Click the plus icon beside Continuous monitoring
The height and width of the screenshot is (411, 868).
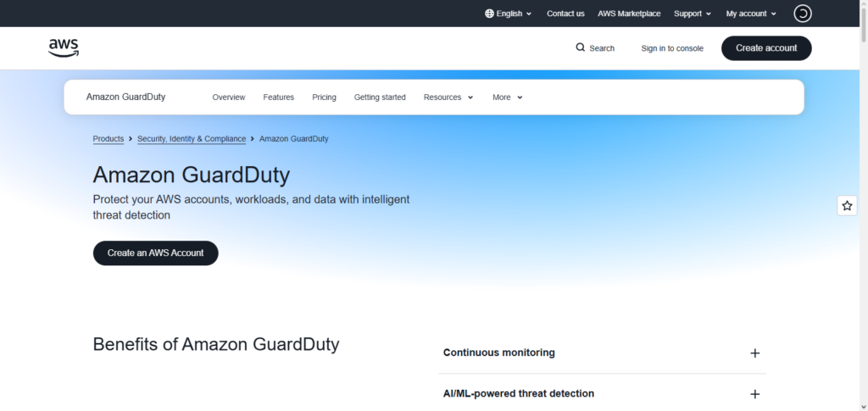pyautogui.click(x=754, y=353)
